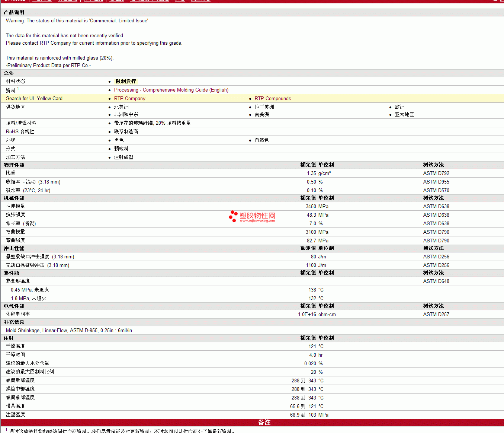The image size is (504, 433).
Task: Click the footnote superscript next to 资料
Action: coord(18,89)
